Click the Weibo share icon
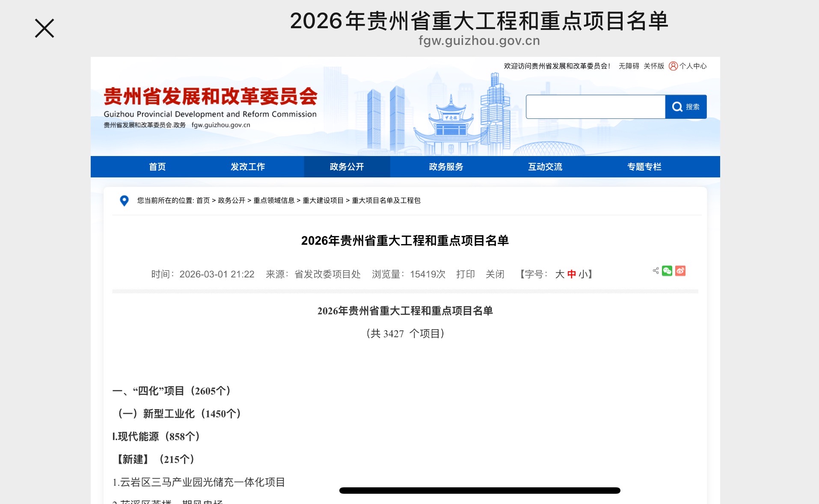Viewport: 819px width, 504px height. 680,271
